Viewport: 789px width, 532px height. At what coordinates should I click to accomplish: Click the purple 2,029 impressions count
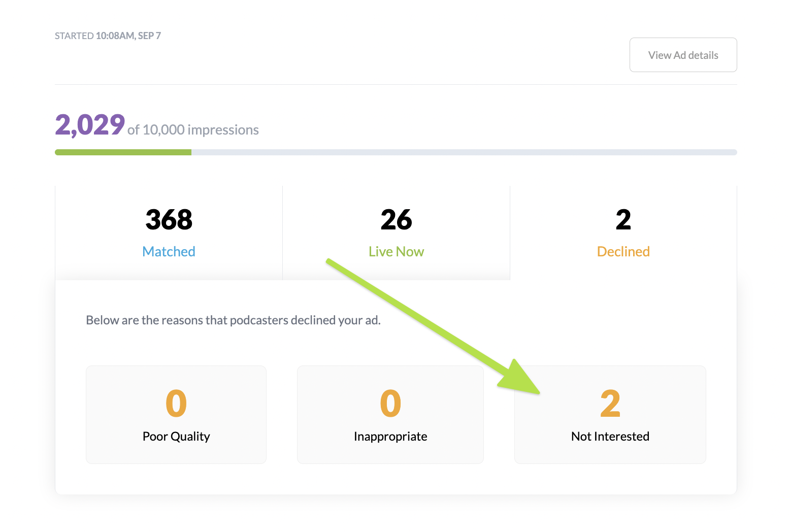(90, 125)
